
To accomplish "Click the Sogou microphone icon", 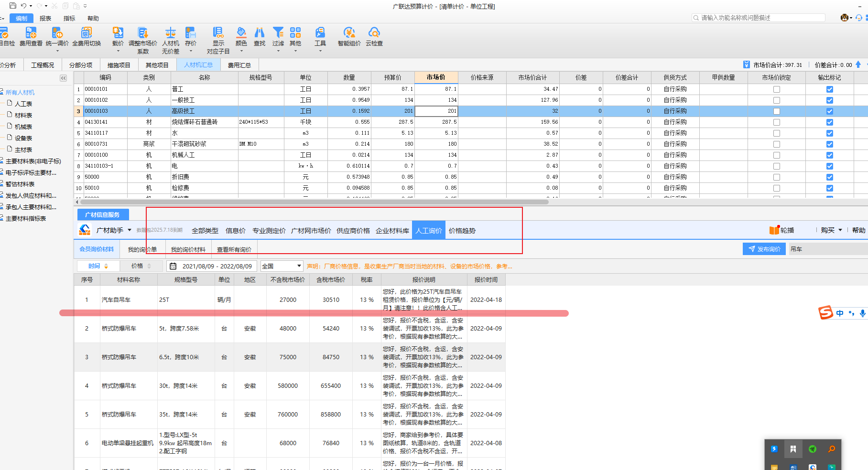I will pyautogui.click(x=862, y=313).
